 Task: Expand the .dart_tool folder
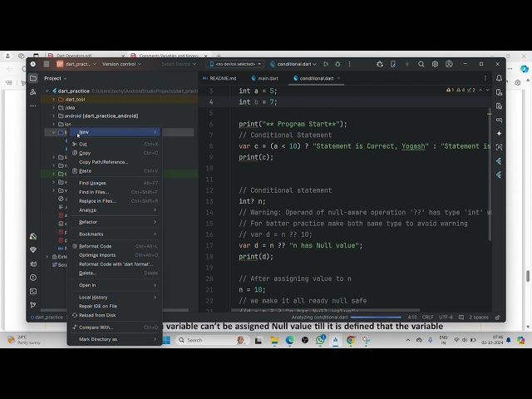(x=53, y=100)
